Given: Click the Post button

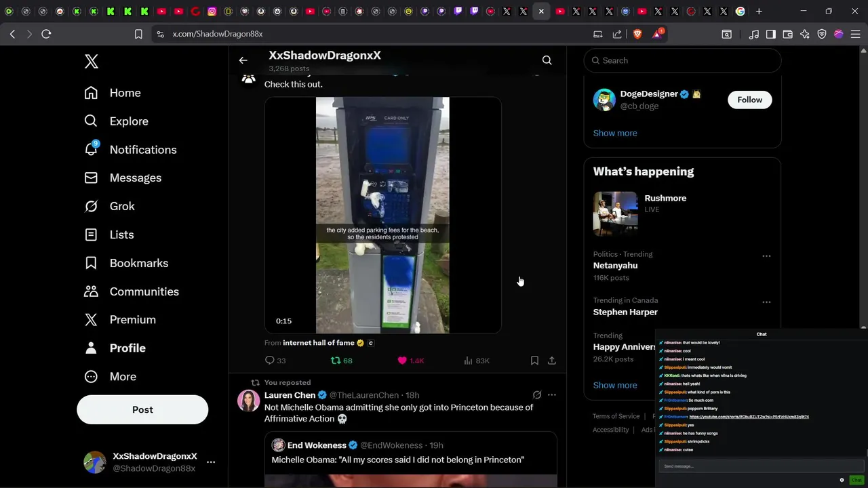Looking at the screenshot, I should 142,409.
